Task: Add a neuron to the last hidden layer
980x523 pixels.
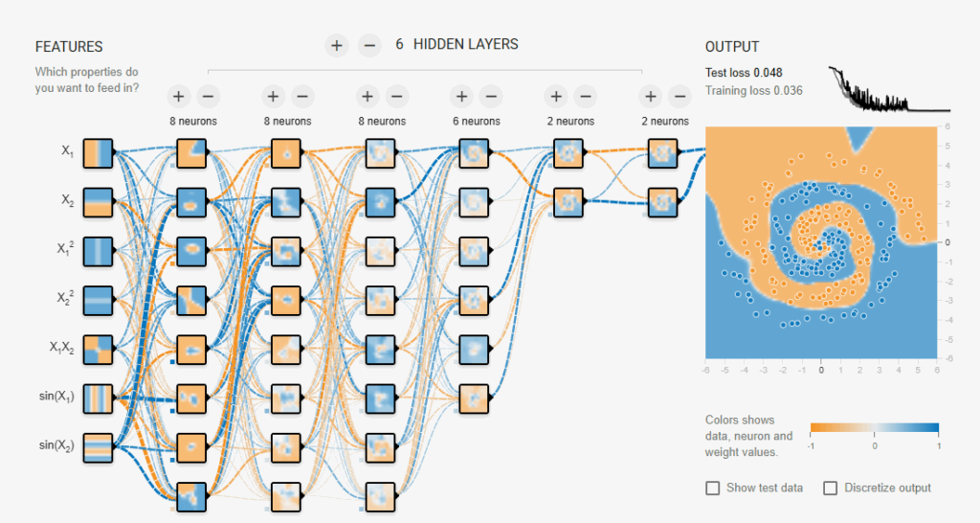Action: click(x=651, y=97)
